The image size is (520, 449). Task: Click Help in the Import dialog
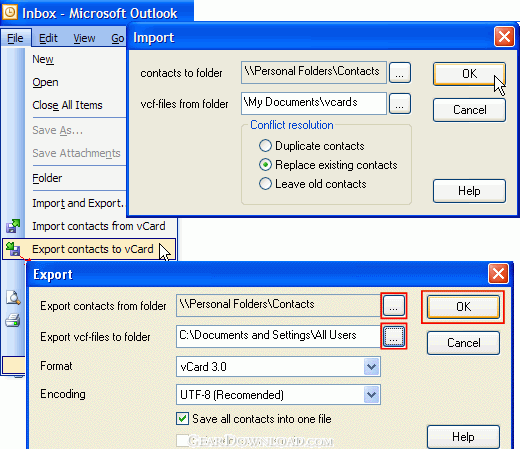pyautogui.click(x=469, y=191)
